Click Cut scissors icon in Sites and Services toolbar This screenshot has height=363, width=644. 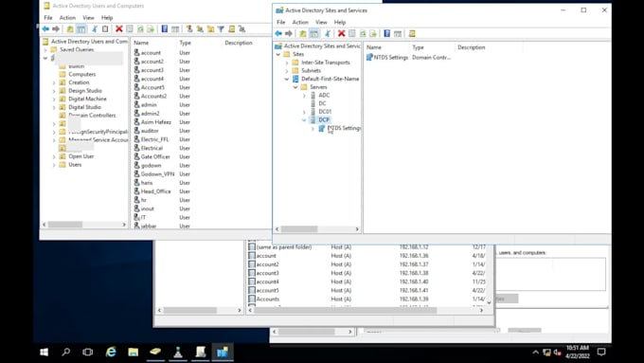tap(328, 33)
